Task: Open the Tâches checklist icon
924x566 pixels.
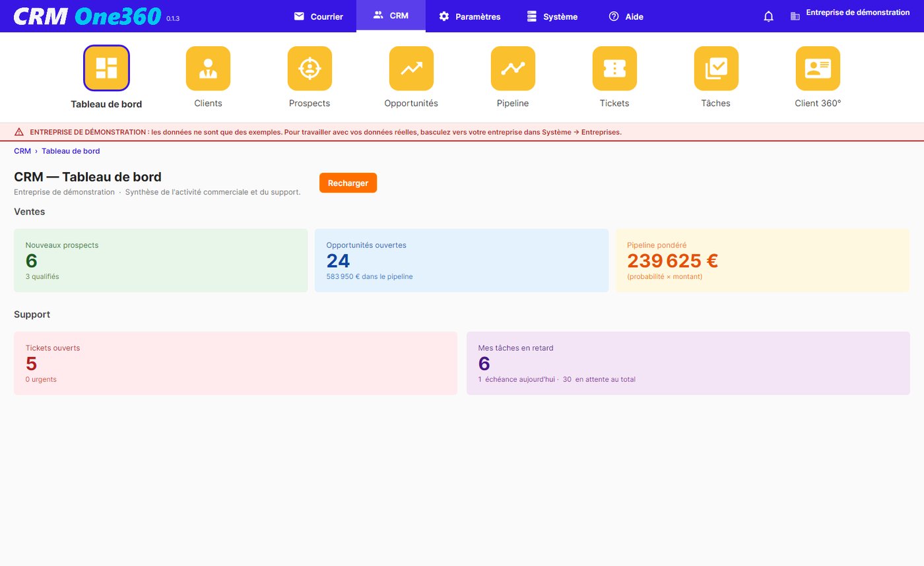Action: coord(716,68)
